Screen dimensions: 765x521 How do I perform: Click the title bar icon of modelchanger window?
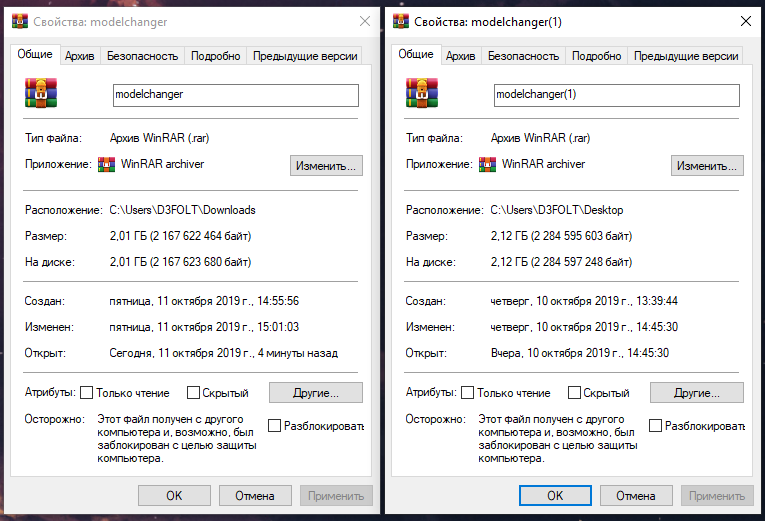point(20,21)
